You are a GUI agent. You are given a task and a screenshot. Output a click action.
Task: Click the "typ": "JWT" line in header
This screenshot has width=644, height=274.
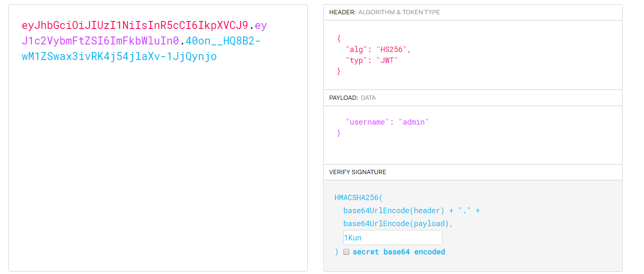[x=371, y=60]
